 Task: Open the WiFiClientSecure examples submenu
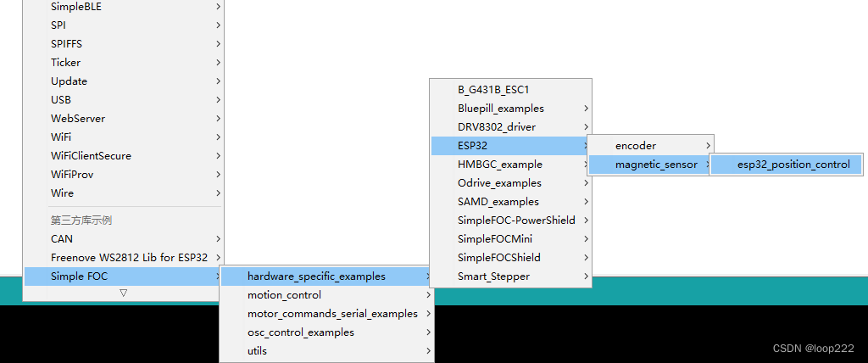click(123, 156)
